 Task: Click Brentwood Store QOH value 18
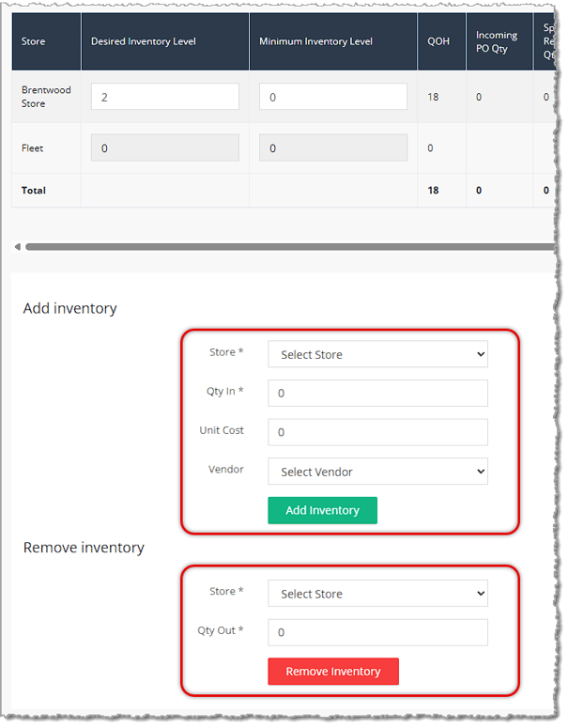(433, 97)
